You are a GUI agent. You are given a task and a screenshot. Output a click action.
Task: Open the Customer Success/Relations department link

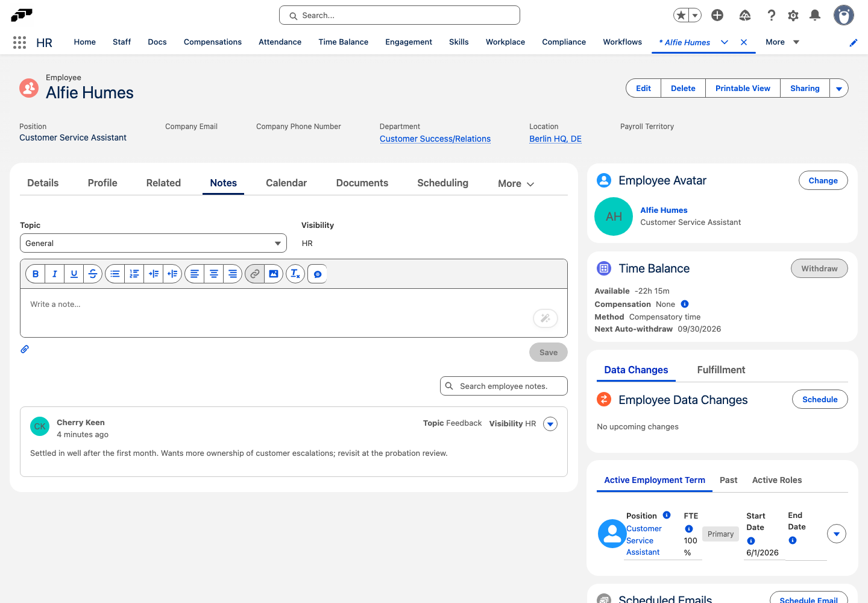click(x=435, y=139)
